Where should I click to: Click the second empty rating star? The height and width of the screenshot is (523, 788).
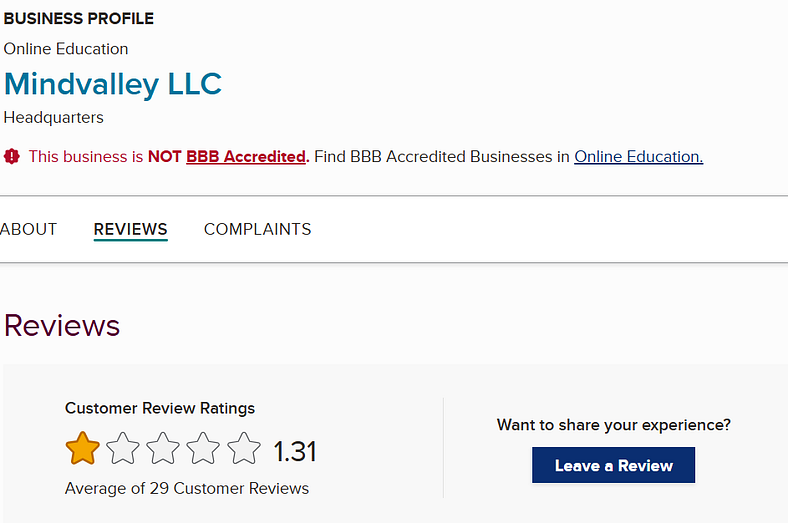pos(123,449)
